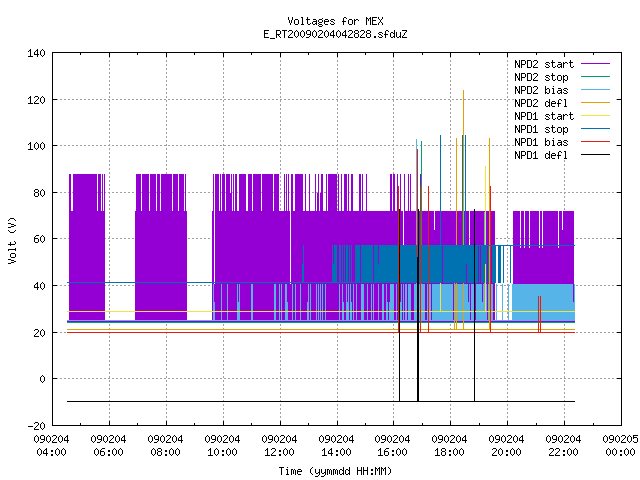Image resolution: width=640 pixels, height=480 pixels.
Task: Select the 'NPD2 start' legend label
Action: [544, 64]
